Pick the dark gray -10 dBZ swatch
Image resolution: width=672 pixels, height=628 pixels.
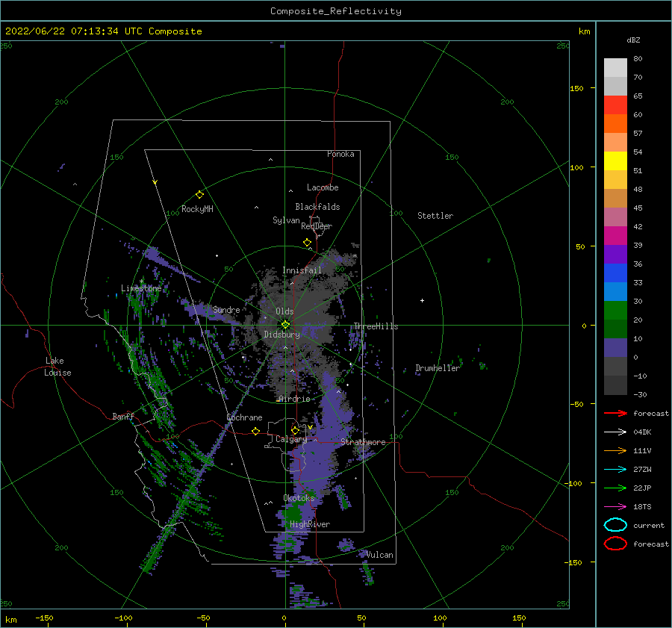tap(615, 385)
